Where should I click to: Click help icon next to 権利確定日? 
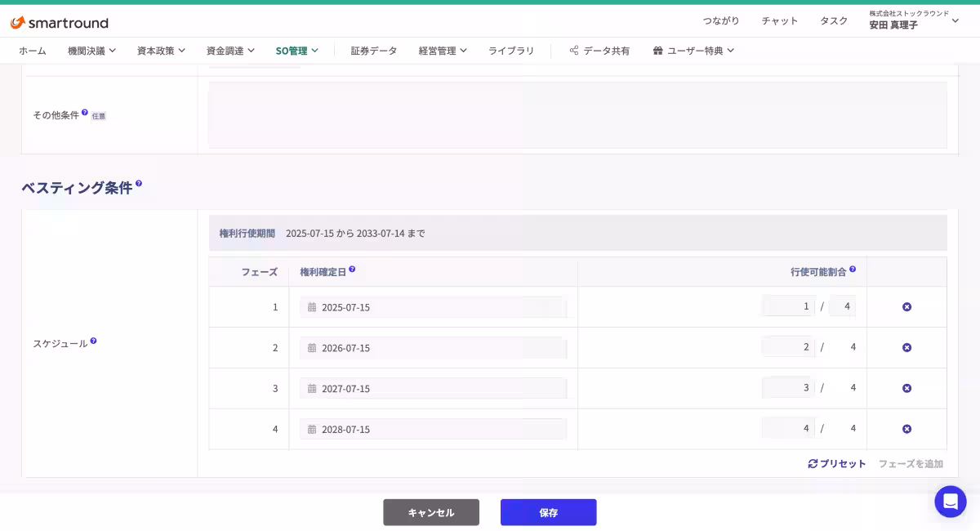352,269
